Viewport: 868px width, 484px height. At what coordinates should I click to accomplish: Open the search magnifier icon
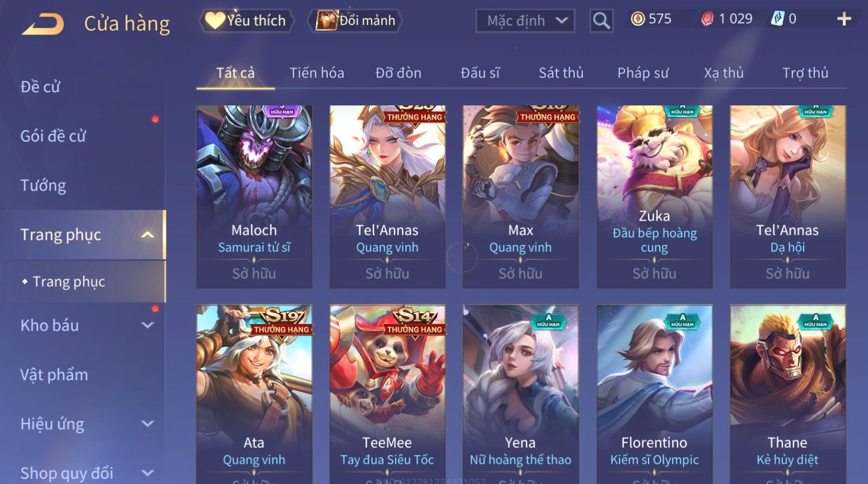[x=601, y=21]
